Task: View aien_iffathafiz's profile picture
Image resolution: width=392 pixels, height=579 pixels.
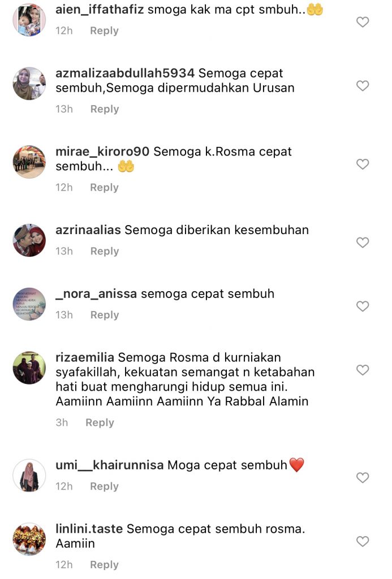Action: point(29,20)
